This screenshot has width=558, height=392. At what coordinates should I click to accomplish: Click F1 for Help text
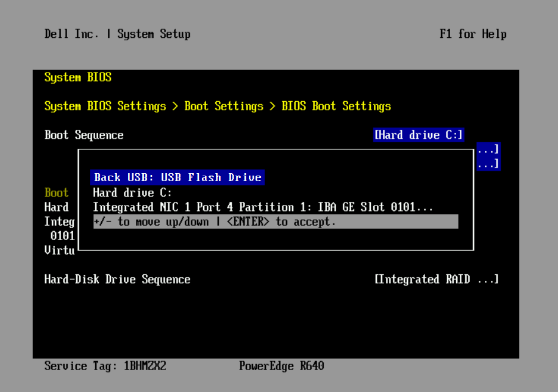coord(473,34)
